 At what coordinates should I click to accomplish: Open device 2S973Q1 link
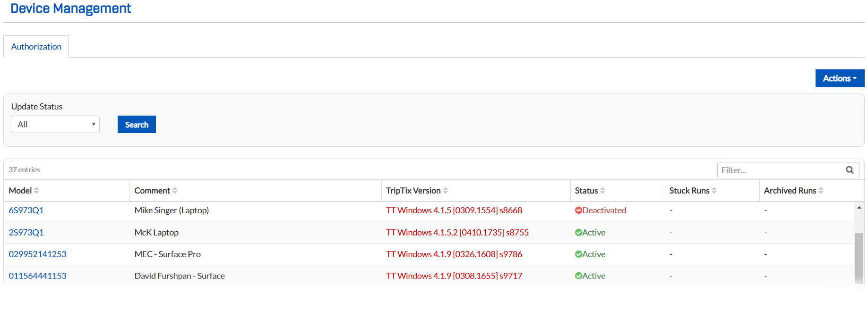26,233
